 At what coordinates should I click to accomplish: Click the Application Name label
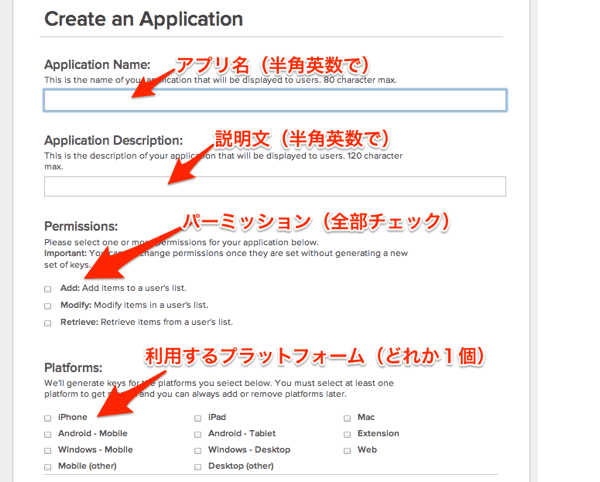(x=97, y=65)
